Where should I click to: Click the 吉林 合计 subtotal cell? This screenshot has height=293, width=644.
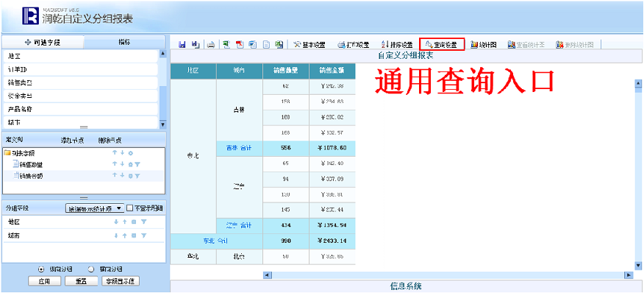[x=240, y=148]
